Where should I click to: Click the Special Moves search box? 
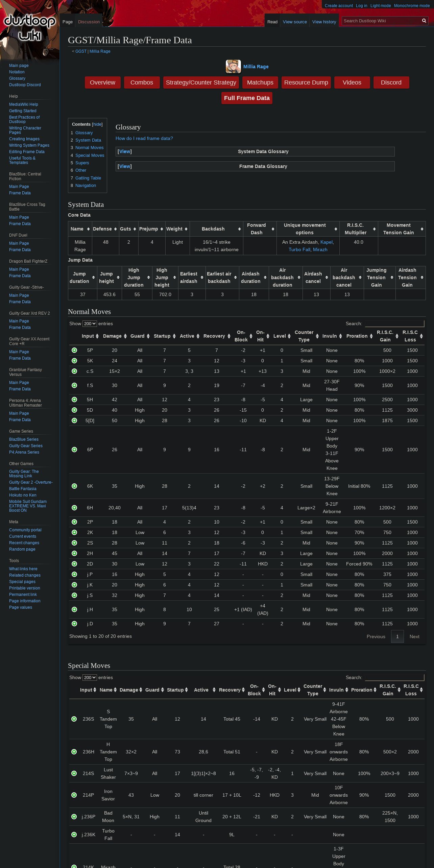394,677
